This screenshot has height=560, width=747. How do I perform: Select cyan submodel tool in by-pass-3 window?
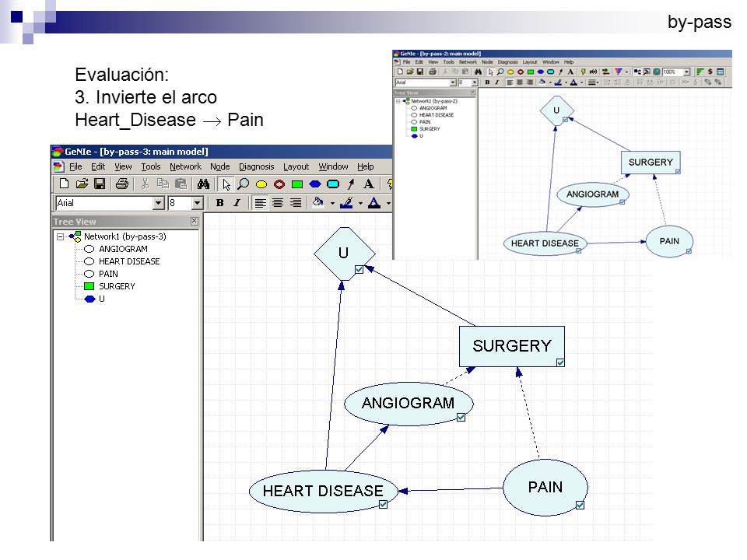pyautogui.click(x=333, y=184)
